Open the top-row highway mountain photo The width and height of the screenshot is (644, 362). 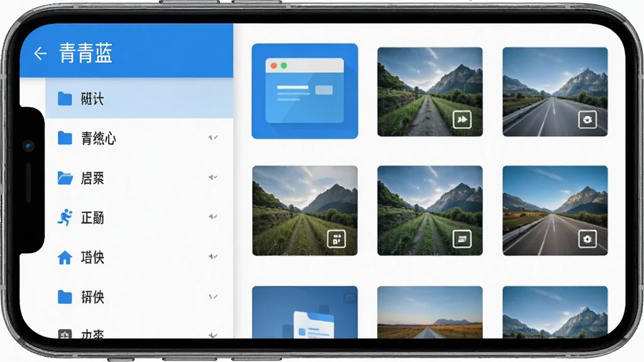pyautogui.click(x=555, y=92)
